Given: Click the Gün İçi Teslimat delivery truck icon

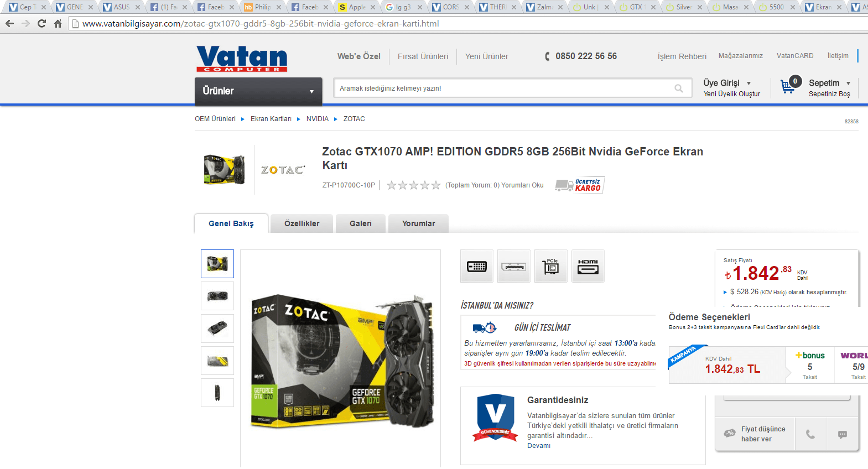Looking at the screenshot, I should pos(485,327).
